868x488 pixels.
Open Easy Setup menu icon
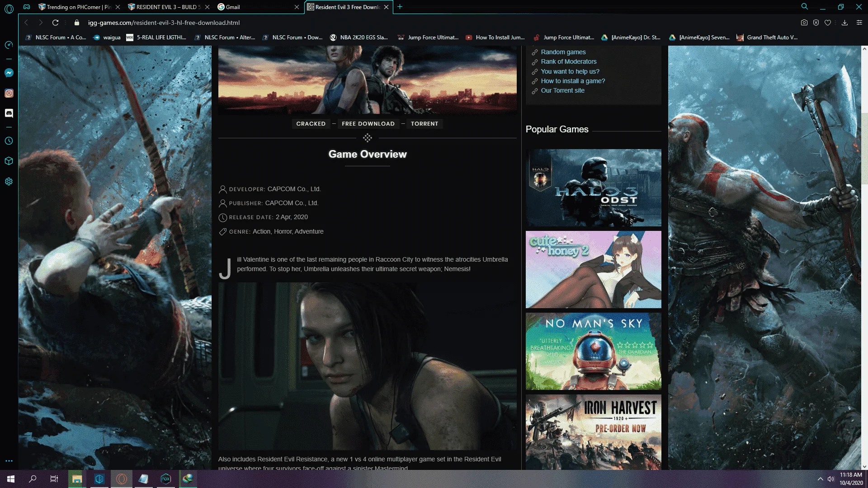859,23
